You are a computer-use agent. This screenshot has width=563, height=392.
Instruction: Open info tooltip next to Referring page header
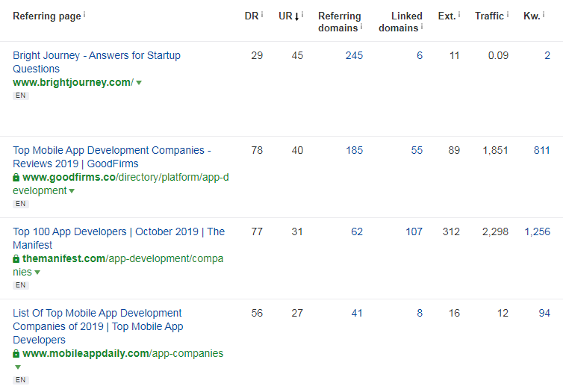tap(84, 14)
